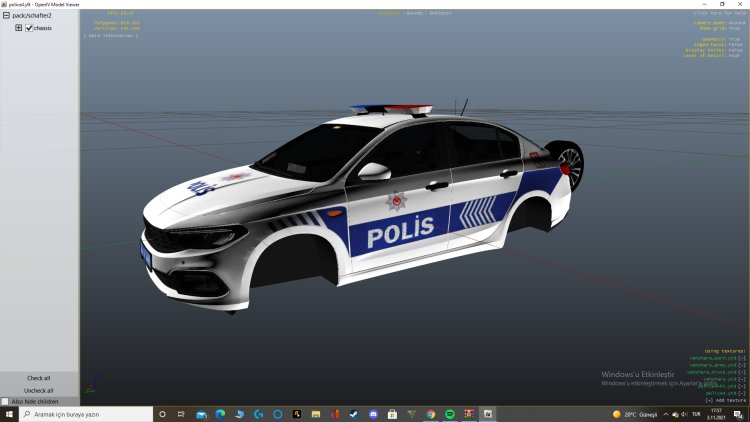
Task: Collapse the pack:/schafter2 root tree node
Action: coord(6,15)
